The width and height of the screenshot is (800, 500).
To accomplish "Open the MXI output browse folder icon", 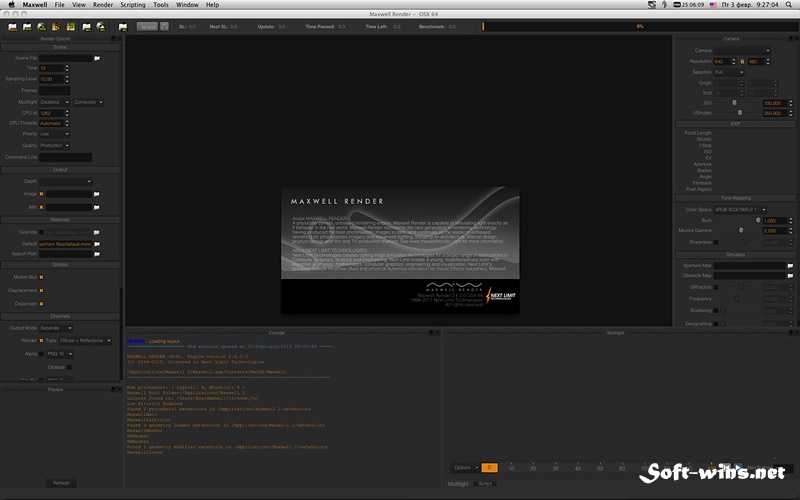I will point(96,207).
